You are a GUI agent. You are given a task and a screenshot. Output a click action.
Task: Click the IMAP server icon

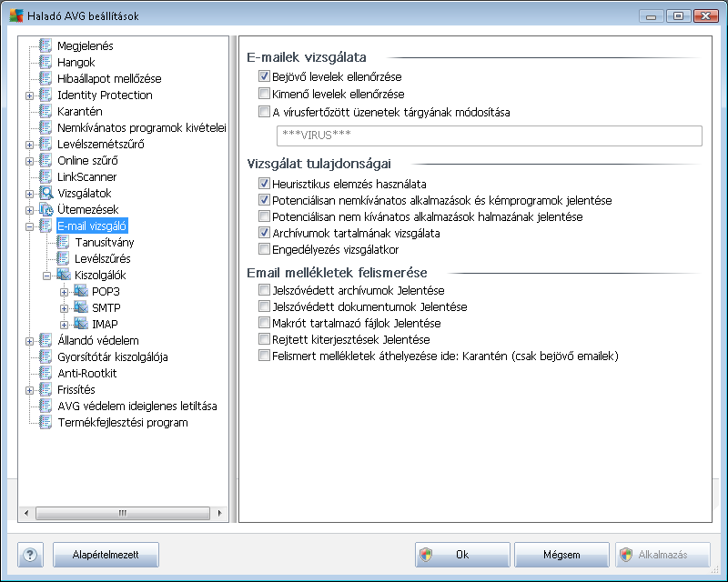pyautogui.click(x=81, y=324)
